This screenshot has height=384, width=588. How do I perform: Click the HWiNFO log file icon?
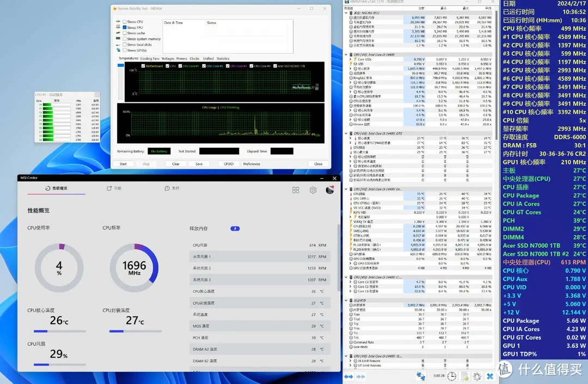click(464, 376)
